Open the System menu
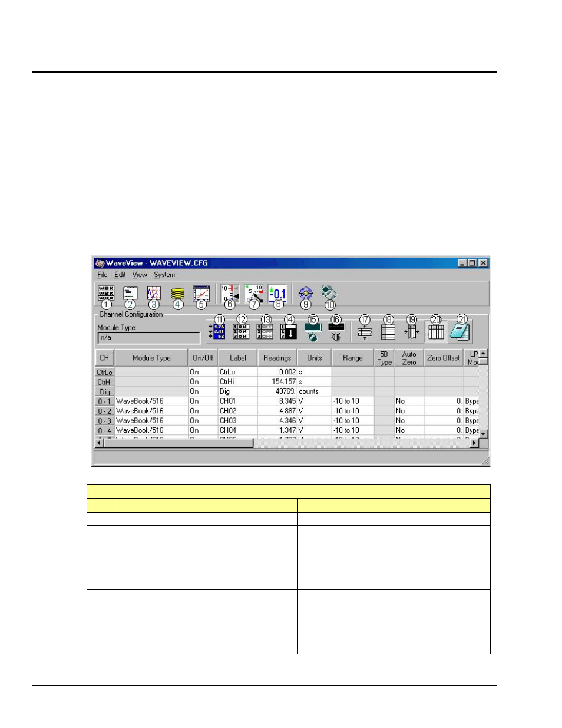562x728 pixels. 164,275
